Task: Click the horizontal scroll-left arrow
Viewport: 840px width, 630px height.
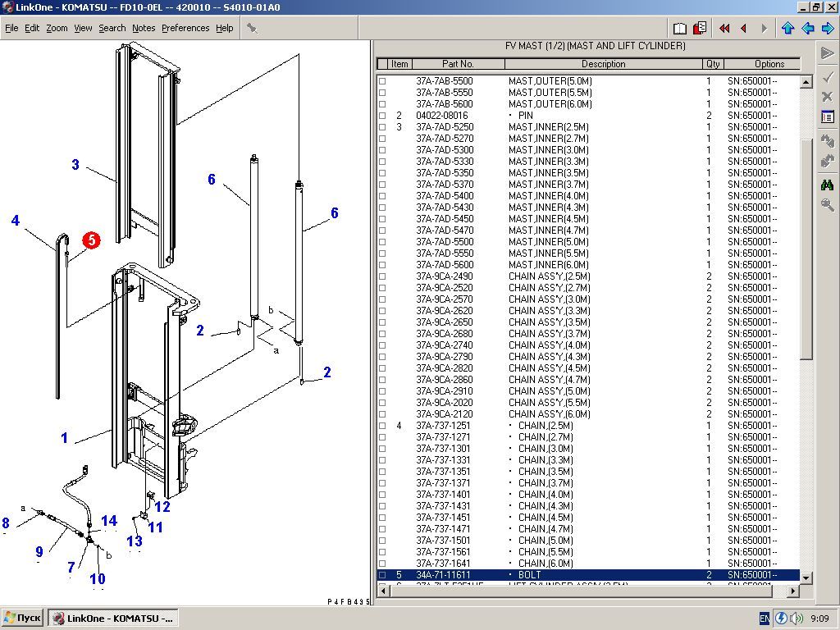Action: (383, 591)
